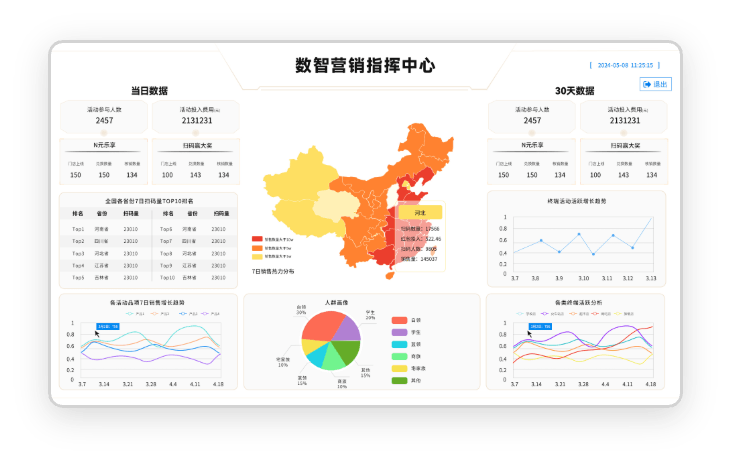Click the 河北 tooltip header on the map

[x=420, y=213]
